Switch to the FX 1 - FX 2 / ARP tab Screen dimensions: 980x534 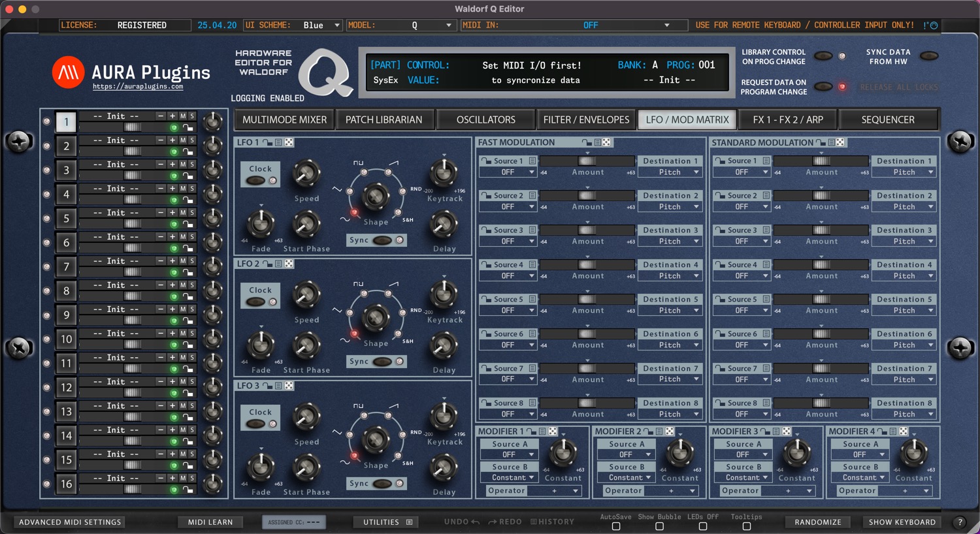click(788, 119)
